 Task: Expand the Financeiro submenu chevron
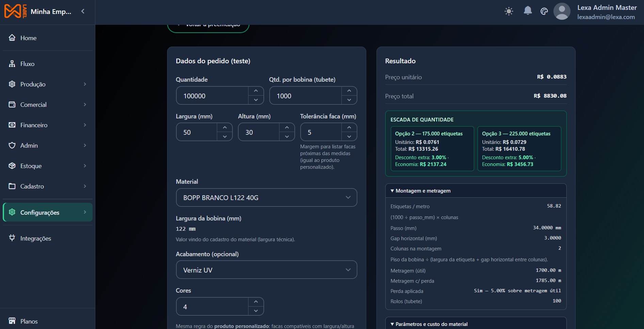tap(85, 125)
